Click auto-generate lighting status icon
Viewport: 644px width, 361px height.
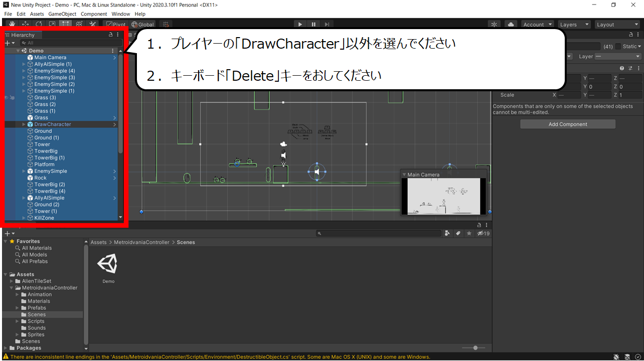coord(627,356)
